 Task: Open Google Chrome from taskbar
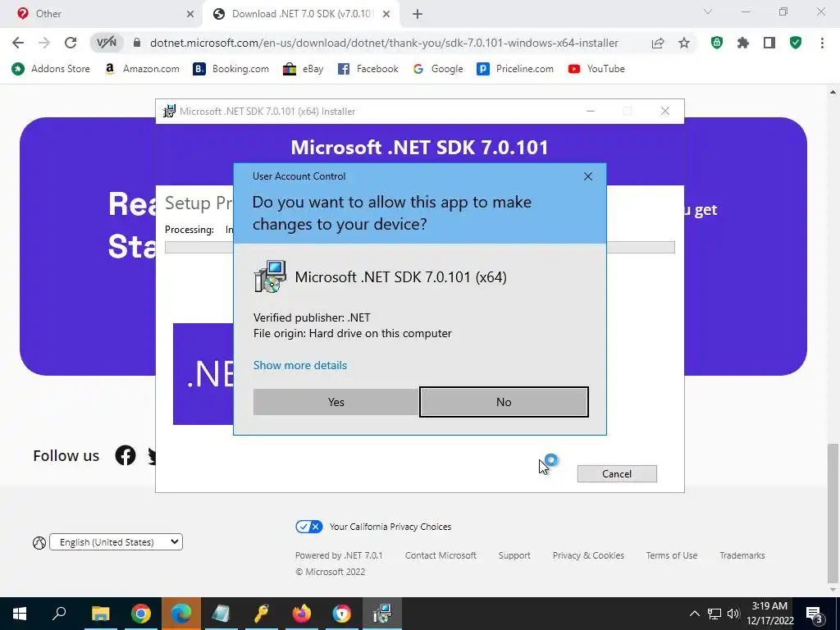pyautogui.click(x=141, y=614)
